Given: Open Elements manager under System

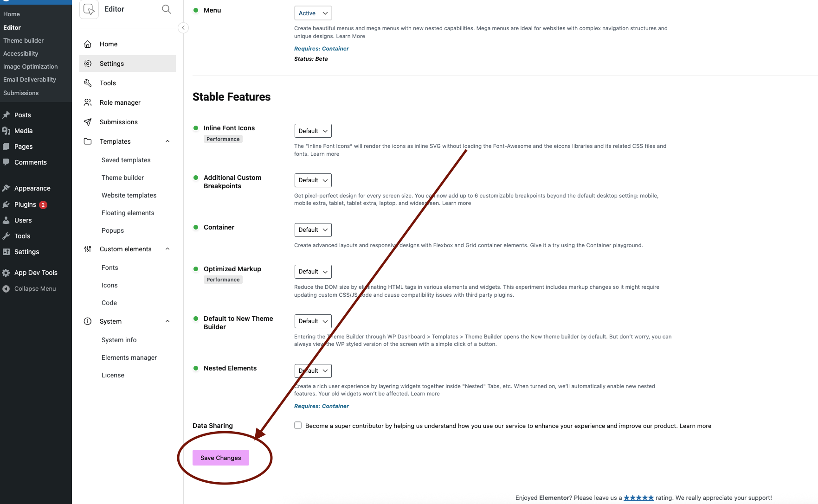Looking at the screenshot, I should point(129,357).
